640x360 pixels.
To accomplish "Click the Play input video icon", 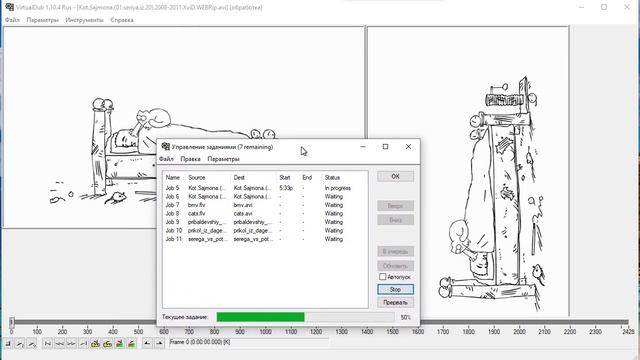I will (20, 344).
